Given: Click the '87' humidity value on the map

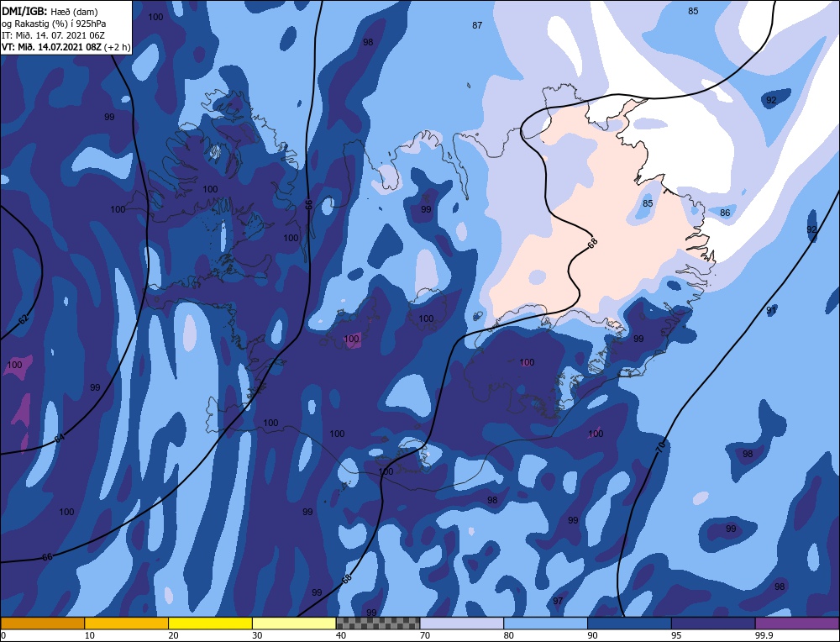Looking at the screenshot, I should coord(477,25).
